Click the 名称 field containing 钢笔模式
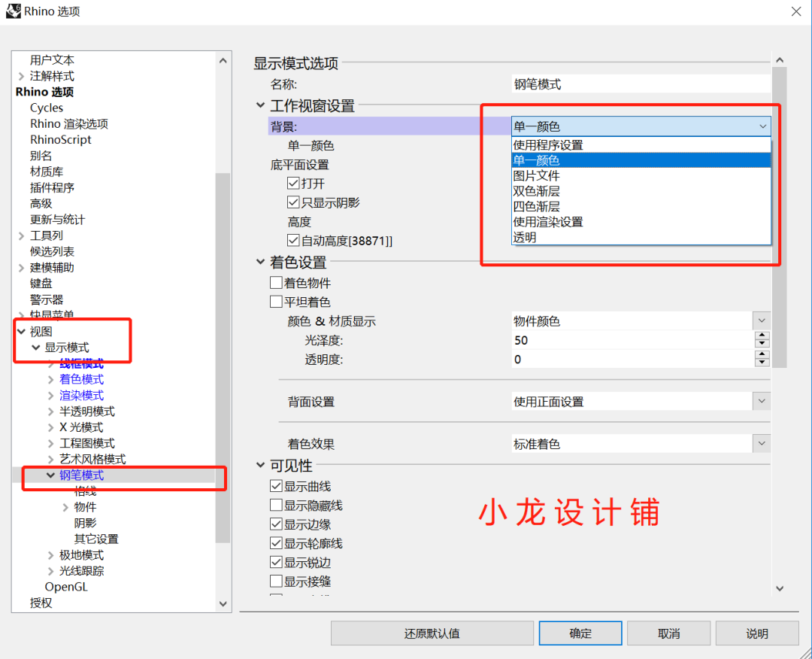Viewport: 812px width, 659px height. 641,84
